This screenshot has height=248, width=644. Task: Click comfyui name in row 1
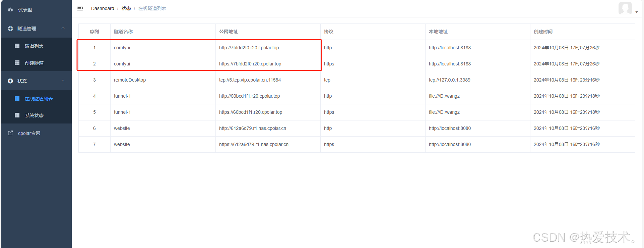(x=122, y=48)
